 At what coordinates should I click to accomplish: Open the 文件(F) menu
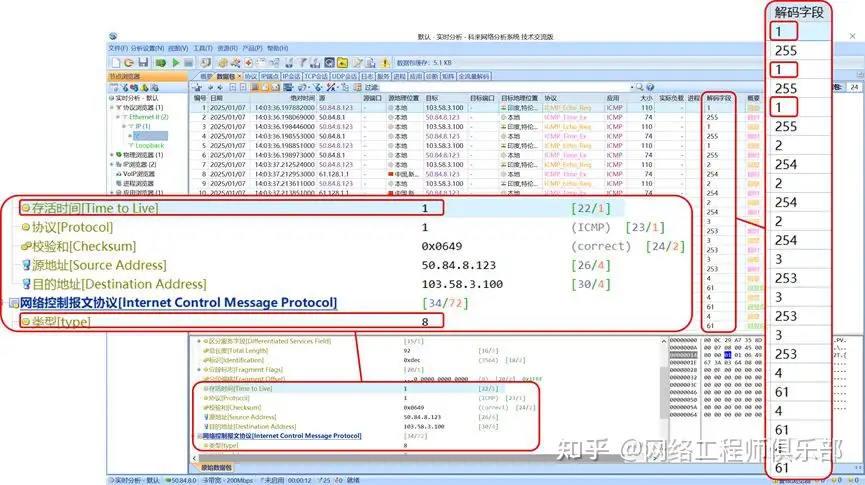118,48
